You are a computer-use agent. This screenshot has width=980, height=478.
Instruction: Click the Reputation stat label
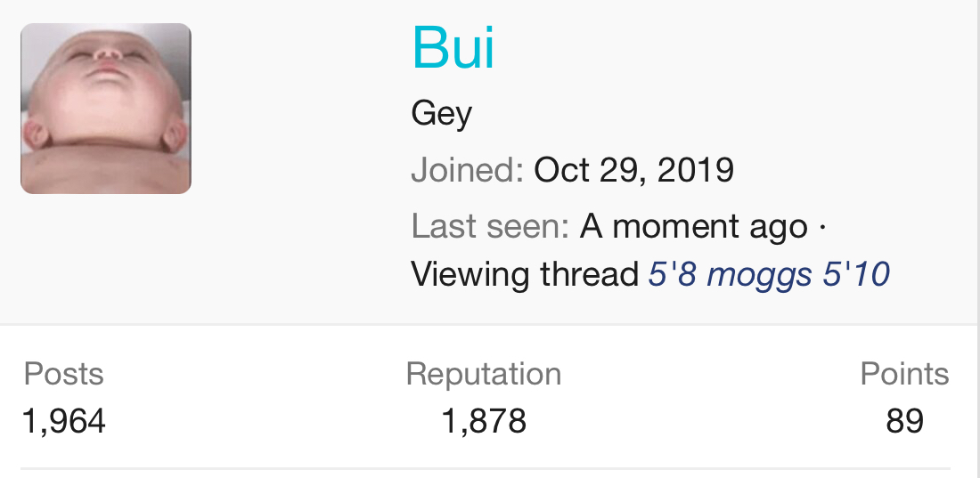(x=483, y=374)
